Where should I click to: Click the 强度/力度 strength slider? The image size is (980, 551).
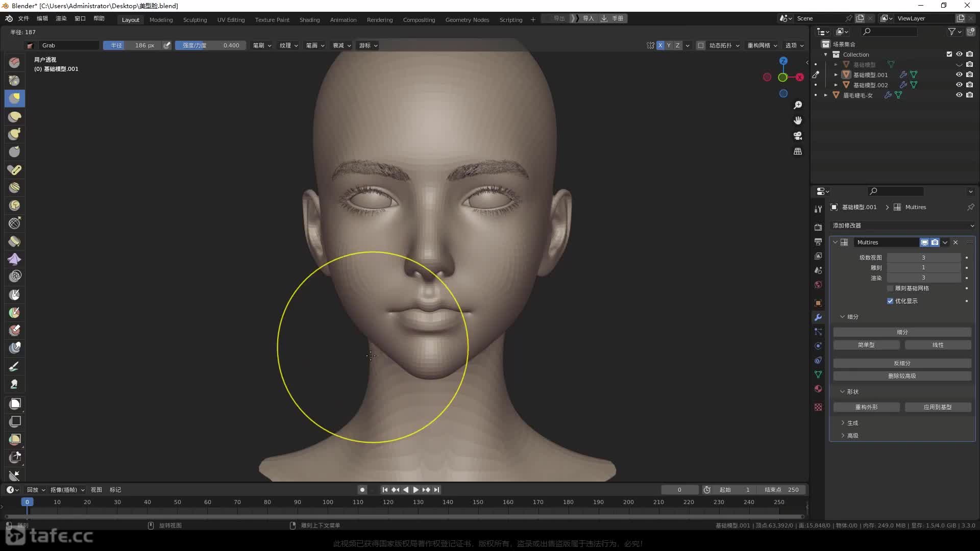tap(210, 45)
